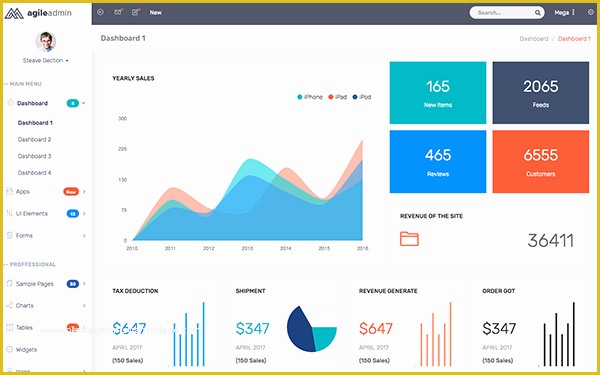
Task: Open the edit notes icon with the red dot
Action: pos(136,12)
